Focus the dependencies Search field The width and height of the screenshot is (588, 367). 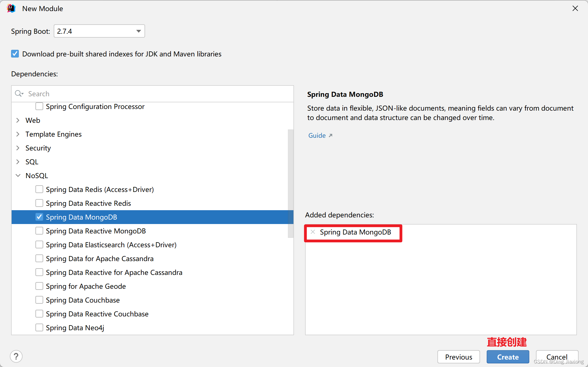(153, 94)
